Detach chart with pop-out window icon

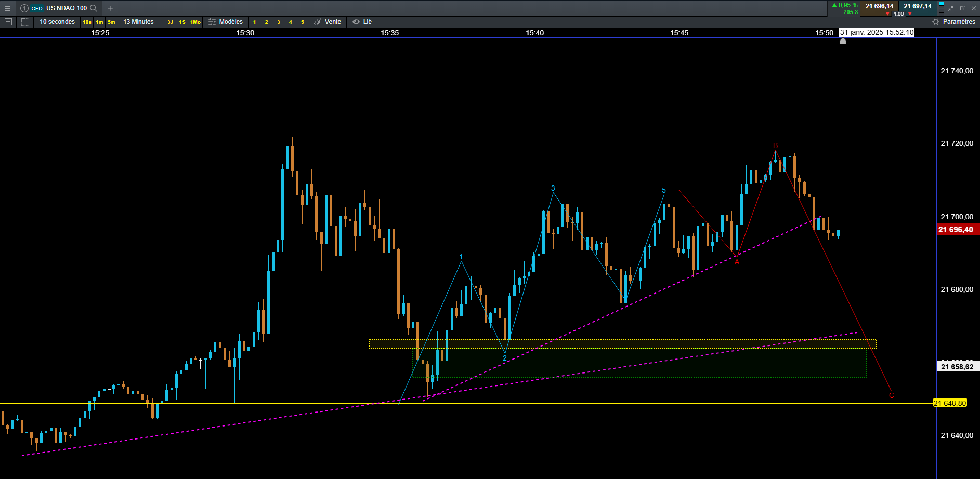click(962, 8)
